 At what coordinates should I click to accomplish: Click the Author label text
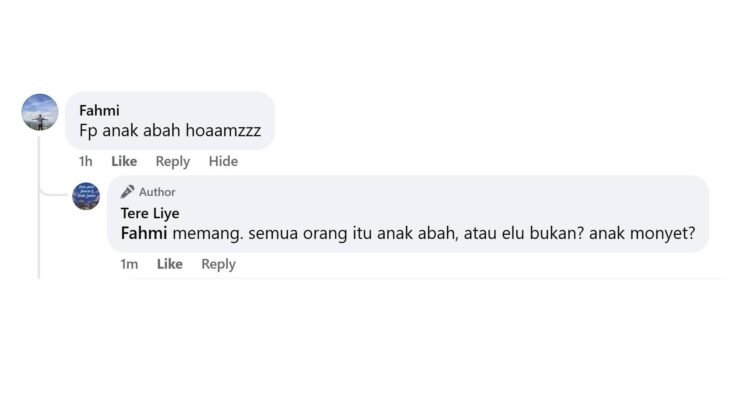(x=157, y=192)
